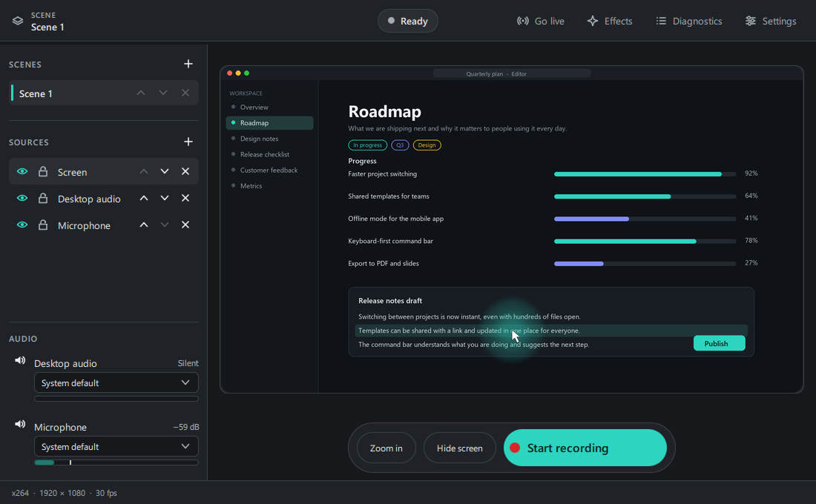816x504 pixels.
Task: Toggle lock on Desktop audio source
Action: pos(43,198)
